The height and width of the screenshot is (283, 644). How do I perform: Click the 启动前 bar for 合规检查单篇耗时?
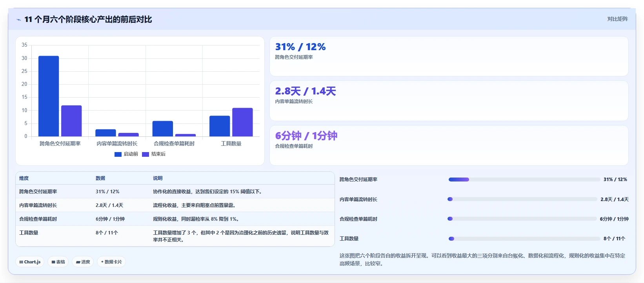coord(163,129)
